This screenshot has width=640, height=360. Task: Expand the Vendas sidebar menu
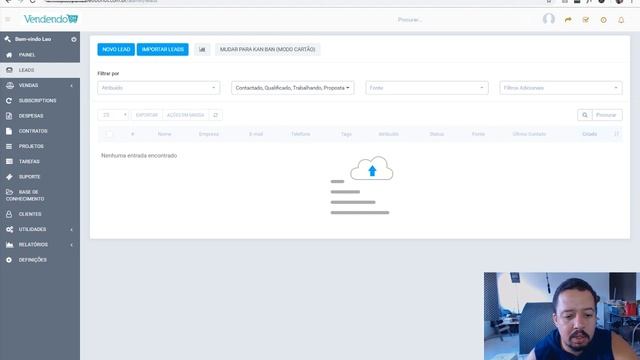point(40,85)
